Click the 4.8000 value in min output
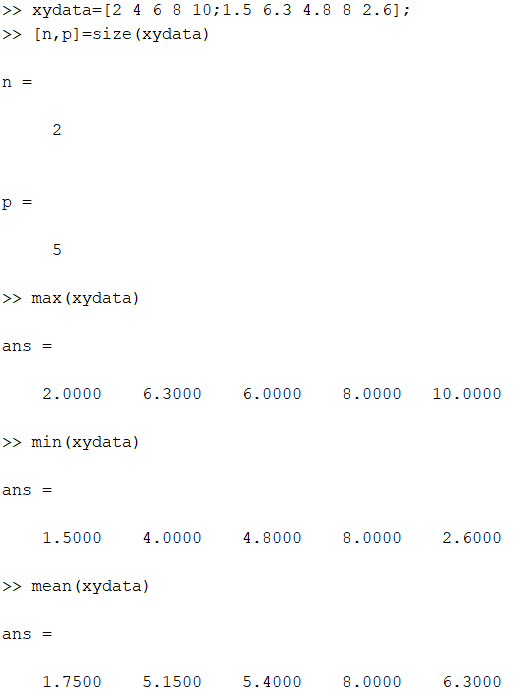 (x=272, y=538)
